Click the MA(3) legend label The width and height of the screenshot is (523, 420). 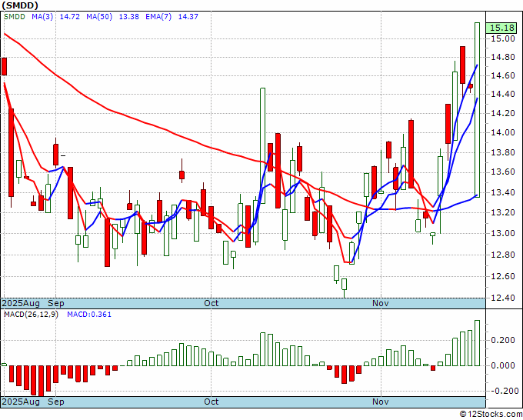42,17
